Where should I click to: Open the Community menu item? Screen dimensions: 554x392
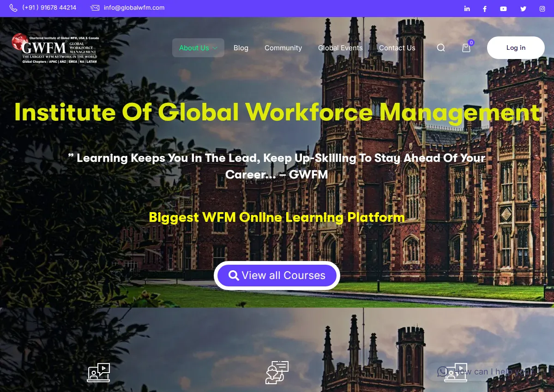pos(283,48)
